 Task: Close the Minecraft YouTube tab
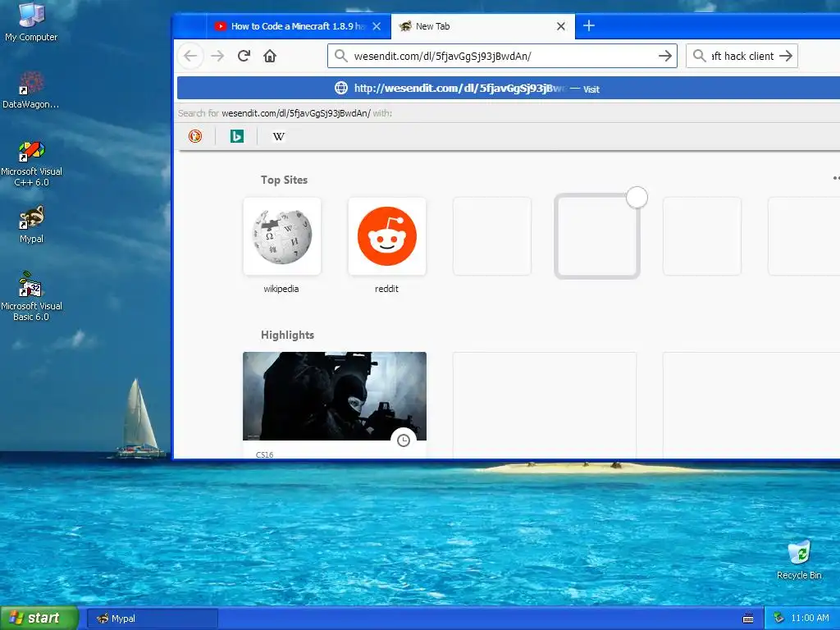[377, 26]
